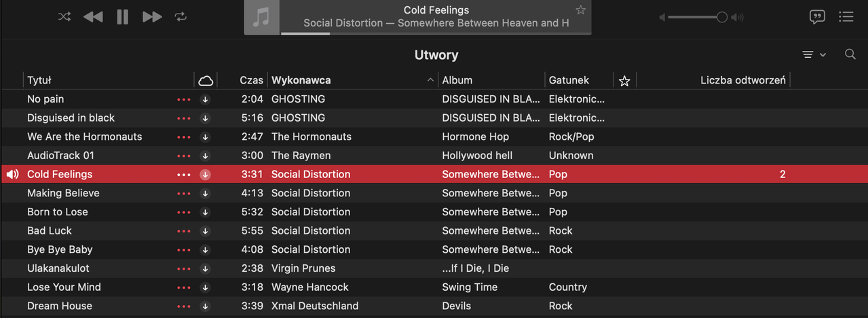
Task: Go back to the previous track
Action: point(93,17)
